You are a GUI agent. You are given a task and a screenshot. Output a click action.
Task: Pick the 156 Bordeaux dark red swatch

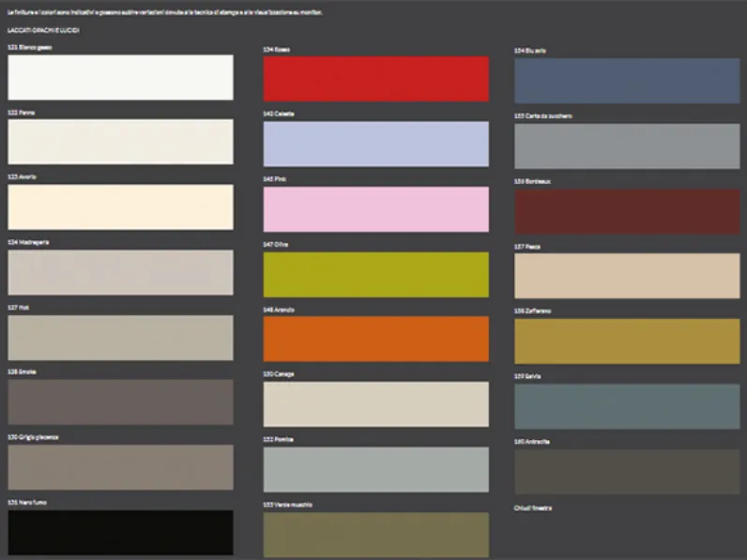[627, 211]
